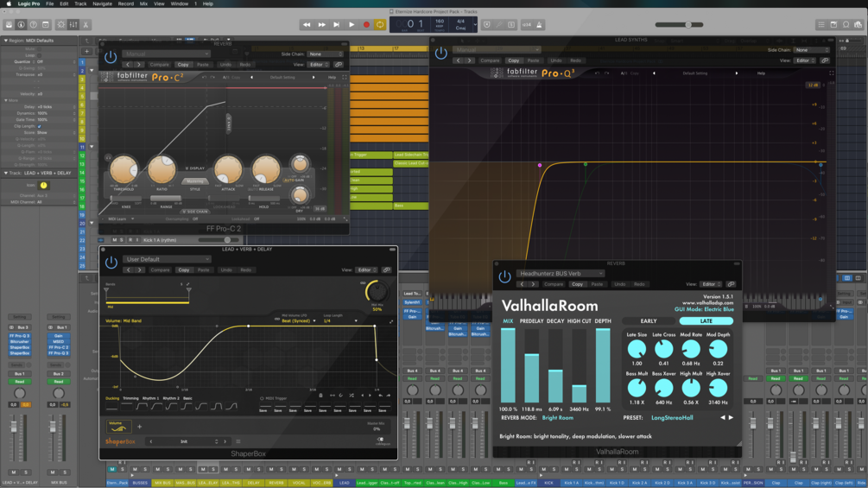Click the Rewind transport button
The image size is (868, 488).
pos(306,24)
